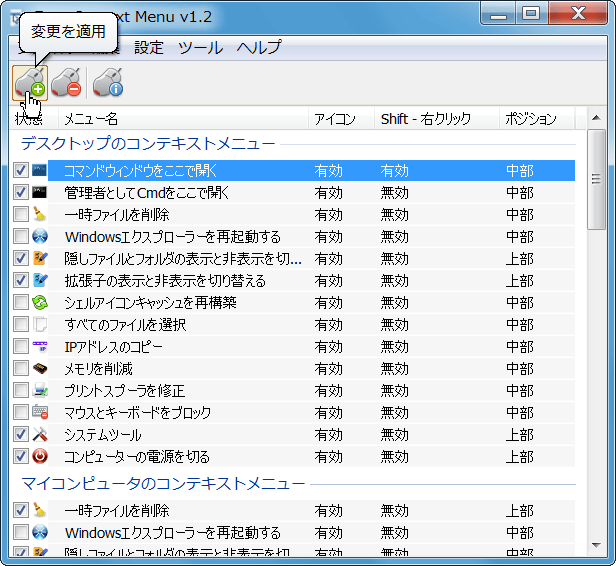Sort by アイコン column header
The width and height of the screenshot is (616, 566).
click(341, 118)
